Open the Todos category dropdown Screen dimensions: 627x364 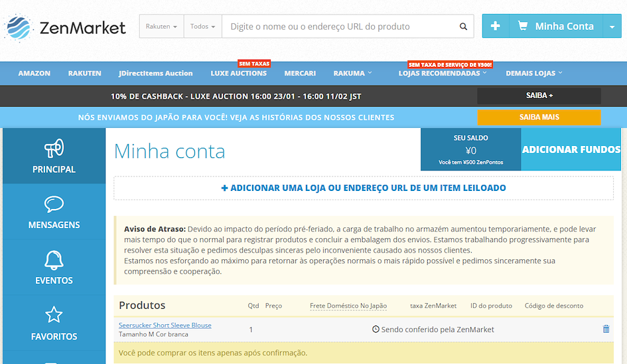[x=203, y=27]
